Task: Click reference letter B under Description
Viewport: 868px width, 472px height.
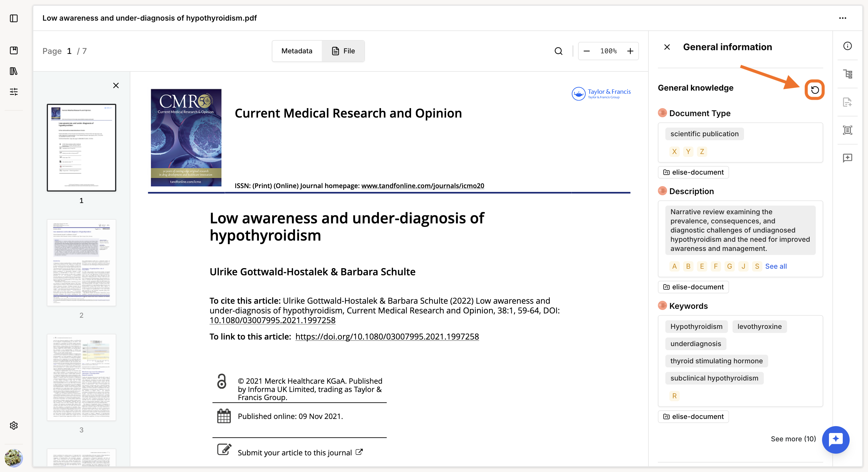Action: 688,267
